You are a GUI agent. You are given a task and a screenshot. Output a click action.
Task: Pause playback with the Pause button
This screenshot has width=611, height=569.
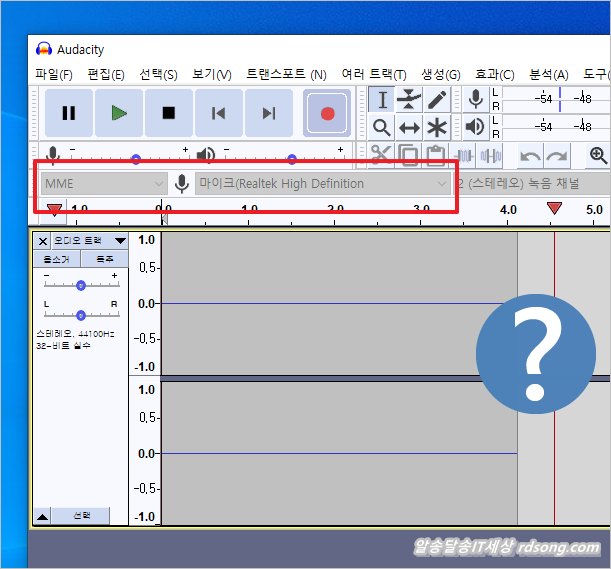tap(69, 113)
